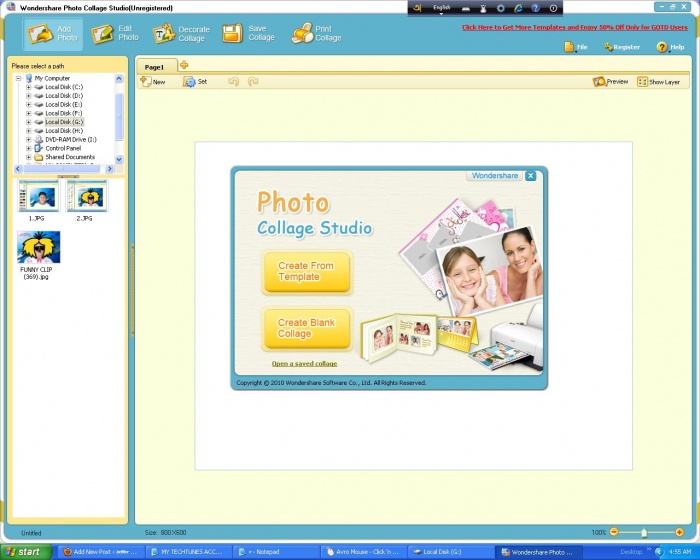
Task: Expand Local Disk (G:) node
Action: (29, 122)
